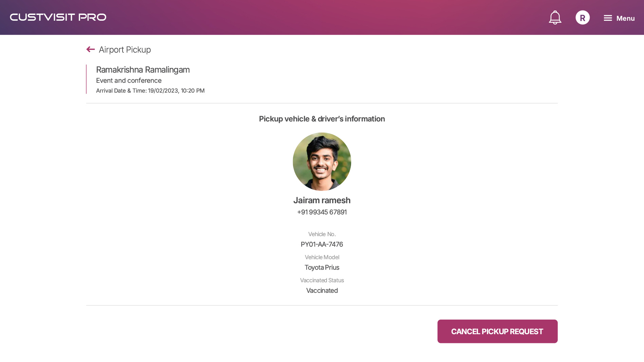
Task: Click the Event and conference text
Action: [x=129, y=80]
